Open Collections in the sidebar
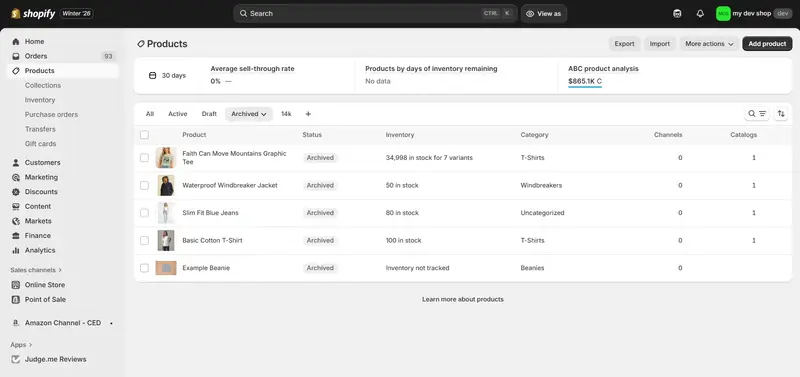The width and height of the screenshot is (800, 377). coord(43,85)
